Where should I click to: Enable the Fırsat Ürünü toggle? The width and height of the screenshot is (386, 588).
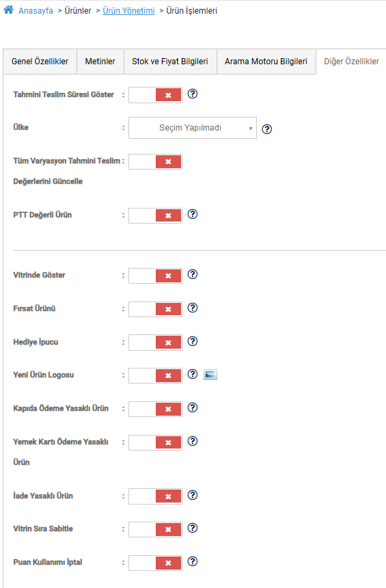click(156, 309)
